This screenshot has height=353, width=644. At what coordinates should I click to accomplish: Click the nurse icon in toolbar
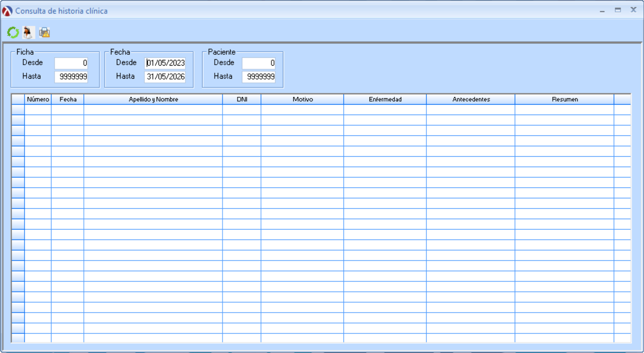tap(29, 32)
